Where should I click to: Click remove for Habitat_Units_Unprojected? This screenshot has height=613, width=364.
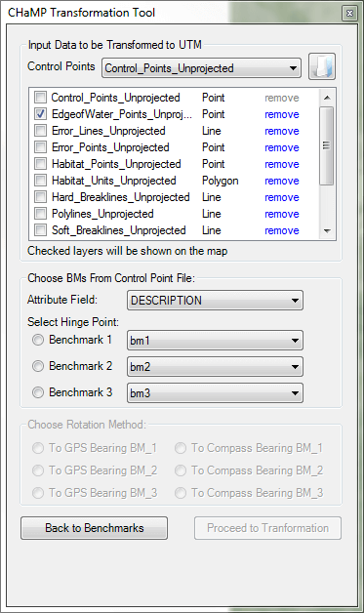point(281,181)
